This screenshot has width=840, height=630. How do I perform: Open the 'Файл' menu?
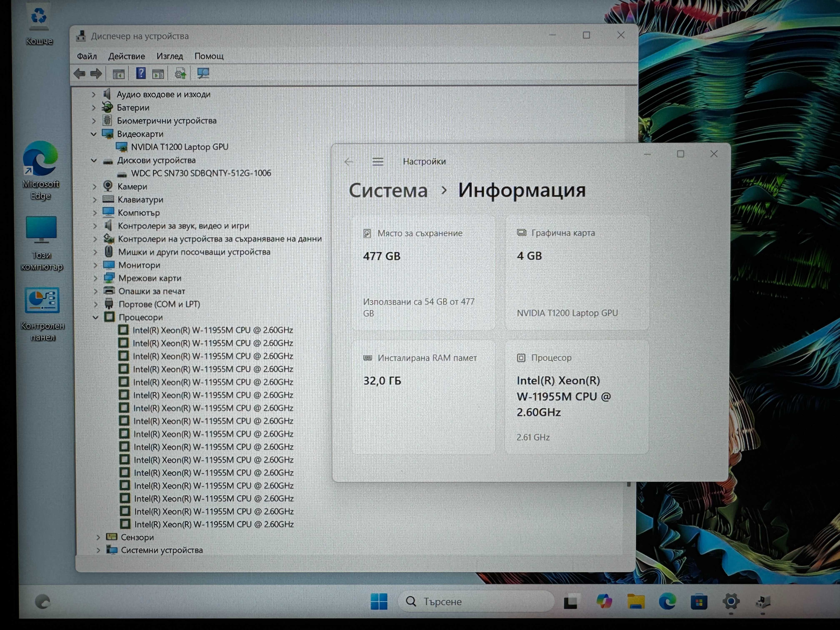click(87, 56)
